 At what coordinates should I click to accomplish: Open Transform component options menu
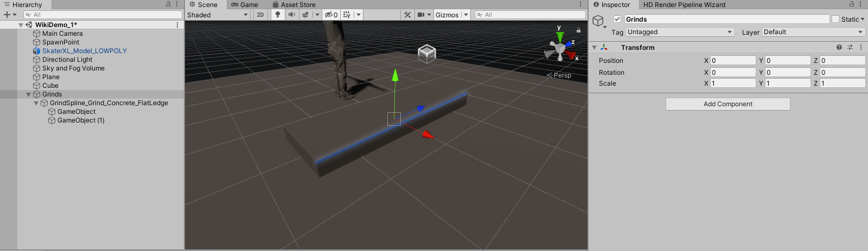point(861,48)
